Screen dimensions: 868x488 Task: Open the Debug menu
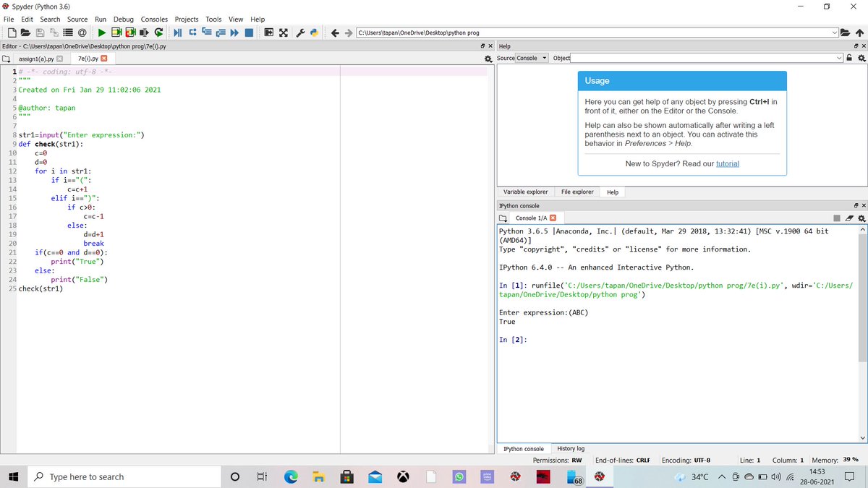click(124, 19)
